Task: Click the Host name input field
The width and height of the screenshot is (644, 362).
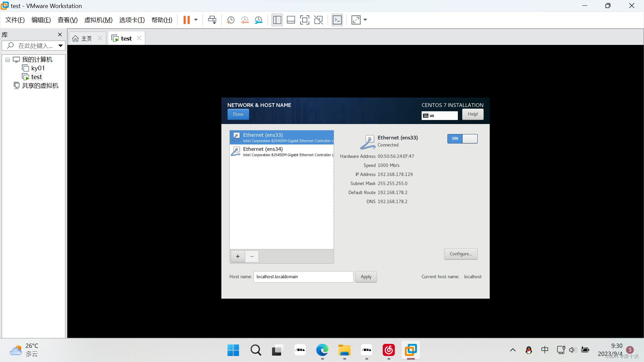Action: click(303, 277)
